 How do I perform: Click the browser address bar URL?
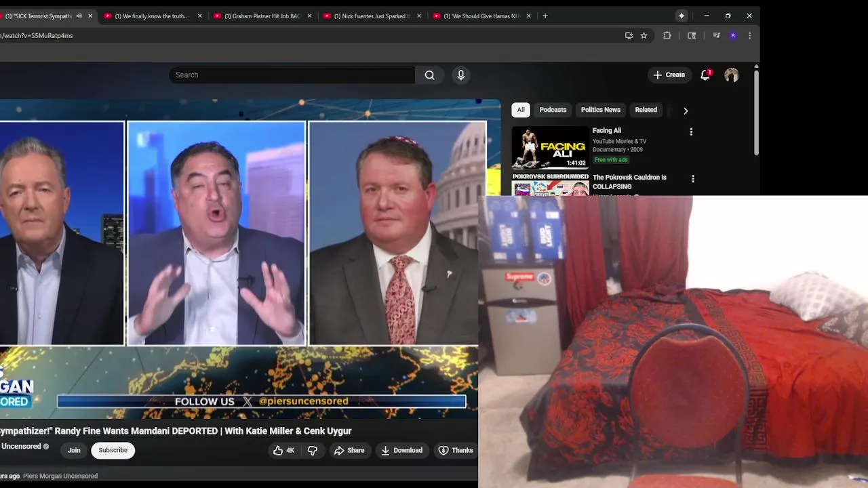tap(37, 36)
